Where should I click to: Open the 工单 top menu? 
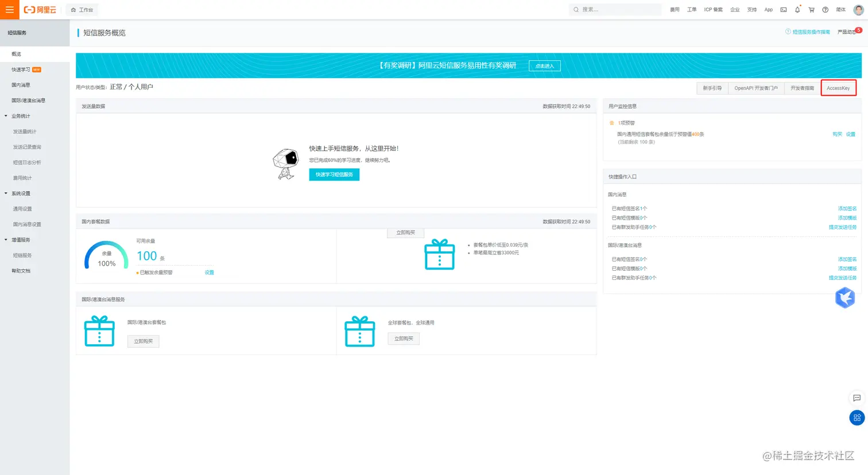[692, 10]
